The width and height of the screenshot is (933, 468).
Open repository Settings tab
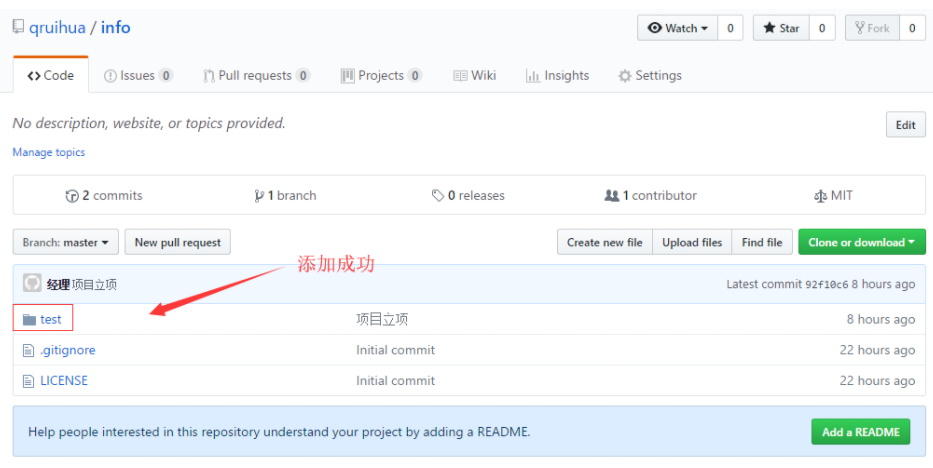pyautogui.click(x=650, y=76)
